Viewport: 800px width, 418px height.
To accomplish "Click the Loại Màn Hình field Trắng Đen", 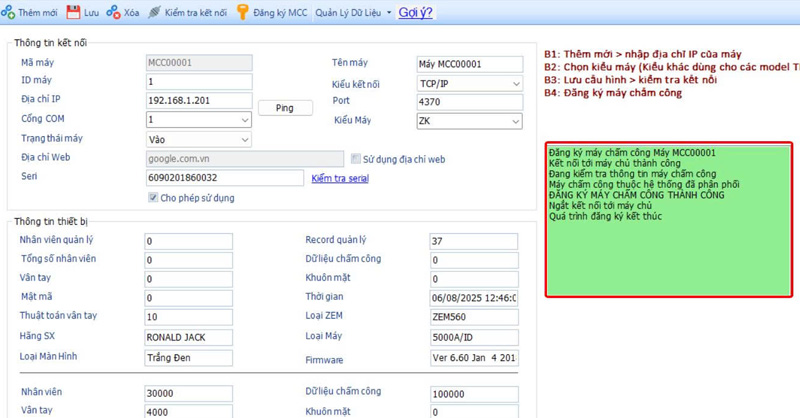I will pyautogui.click(x=188, y=358).
